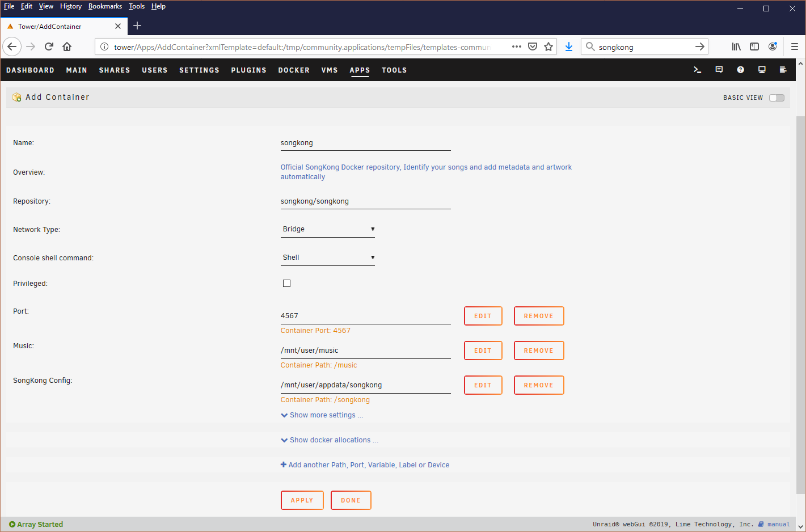Screen dimensions: 806x532
Task: Select the Apps tab
Action: [360, 70]
